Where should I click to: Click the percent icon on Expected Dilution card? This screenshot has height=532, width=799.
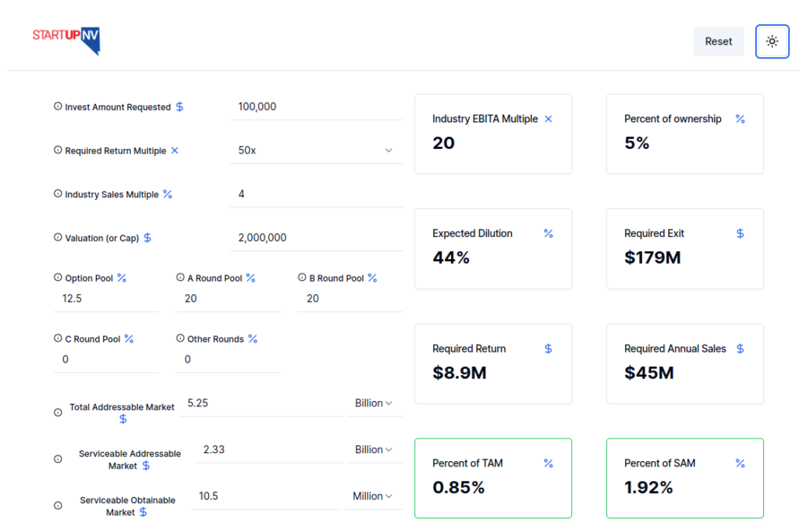click(549, 233)
